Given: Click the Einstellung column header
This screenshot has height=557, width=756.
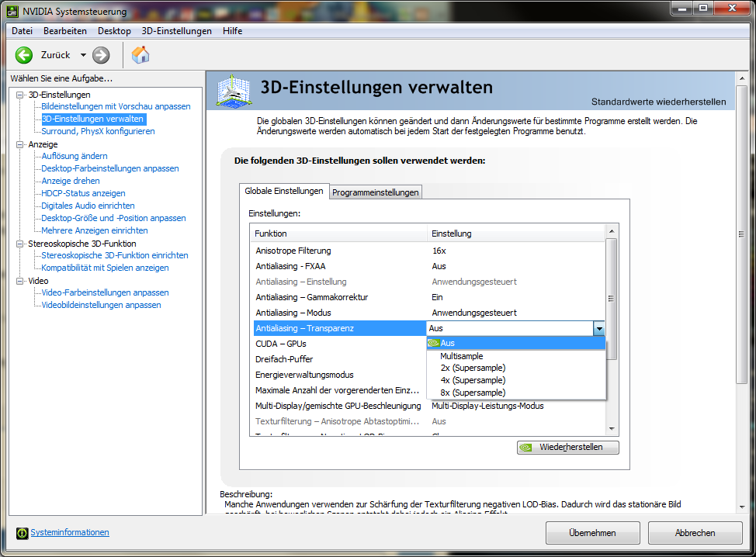Looking at the screenshot, I should (515, 234).
